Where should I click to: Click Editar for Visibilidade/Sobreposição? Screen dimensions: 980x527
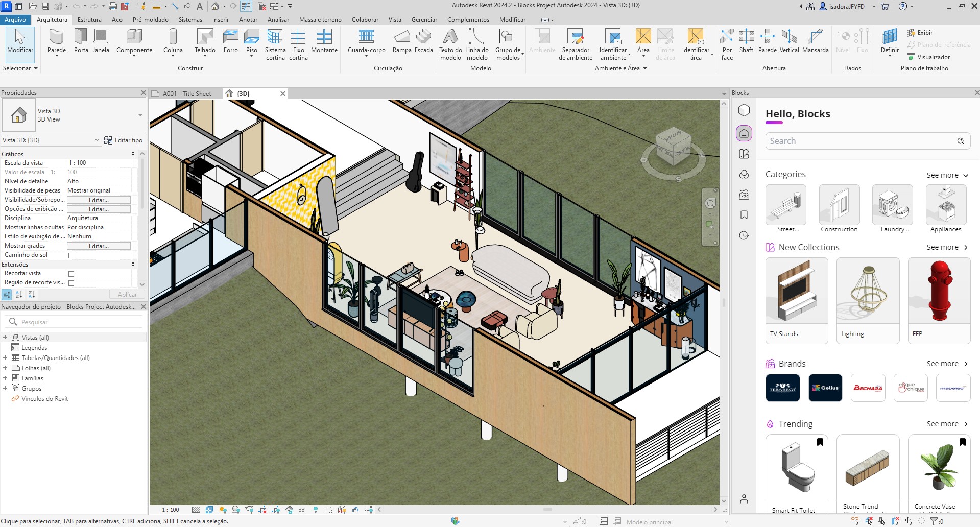click(x=99, y=200)
